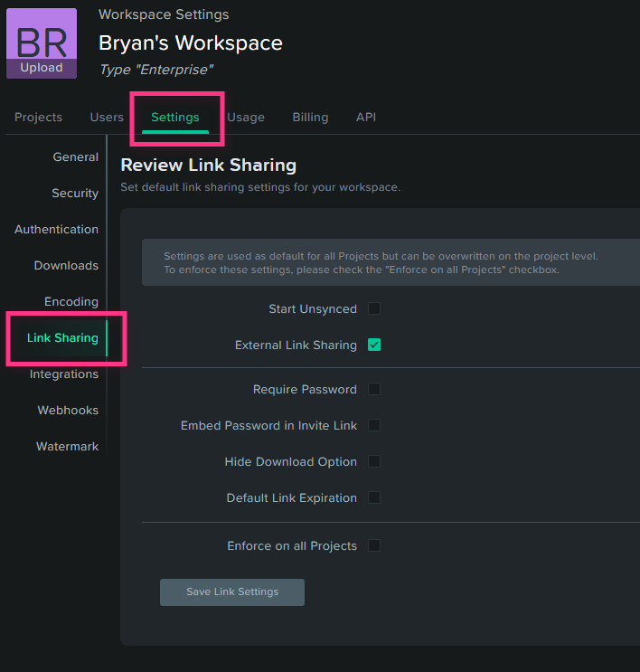Select Link Sharing in sidebar
This screenshot has width=640, height=672.
click(62, 338)
